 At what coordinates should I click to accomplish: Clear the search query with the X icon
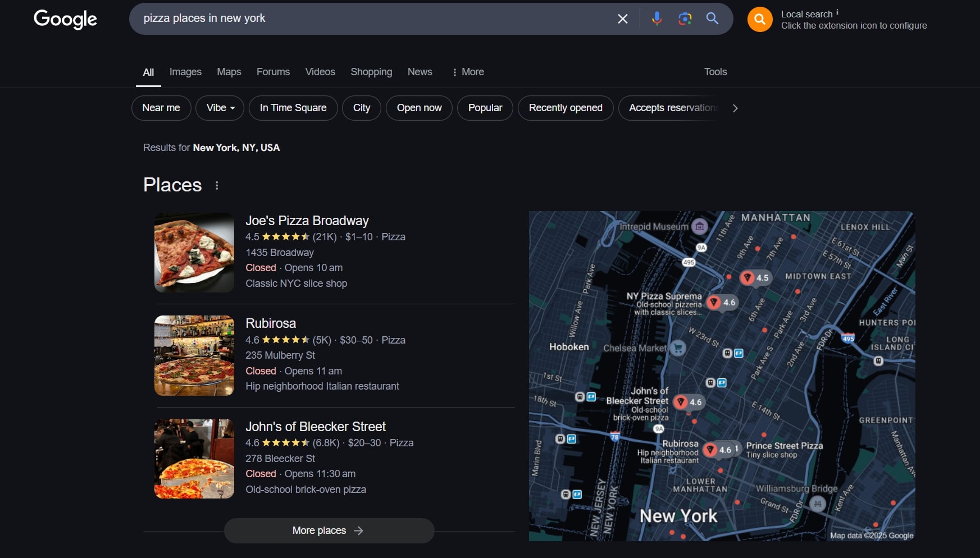[622, 19]
